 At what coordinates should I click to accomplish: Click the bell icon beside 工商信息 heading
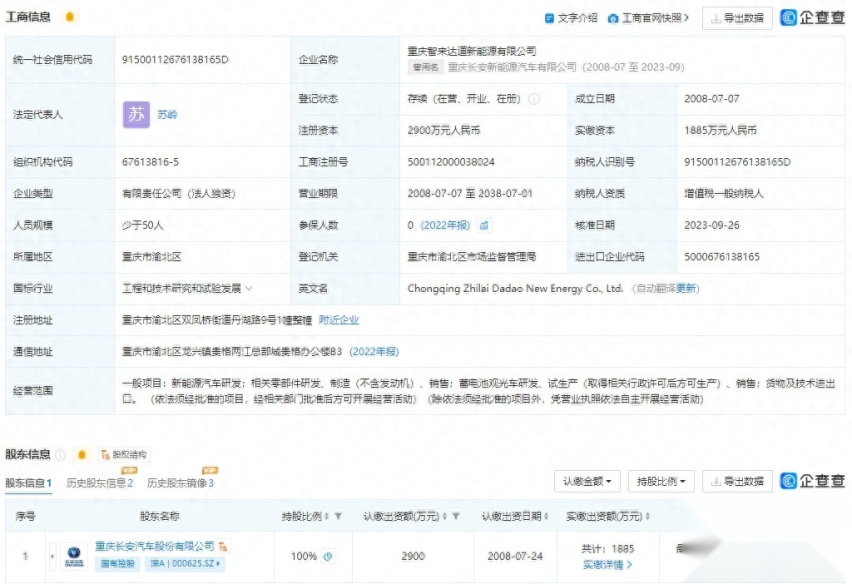coord(70,17)
